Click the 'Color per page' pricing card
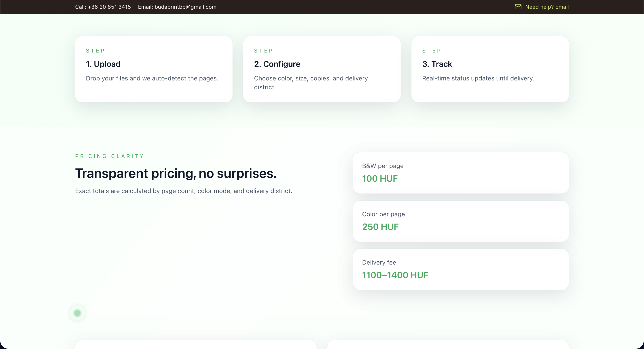Viewport: 644px width, 349px height. (x=460, y=221)
